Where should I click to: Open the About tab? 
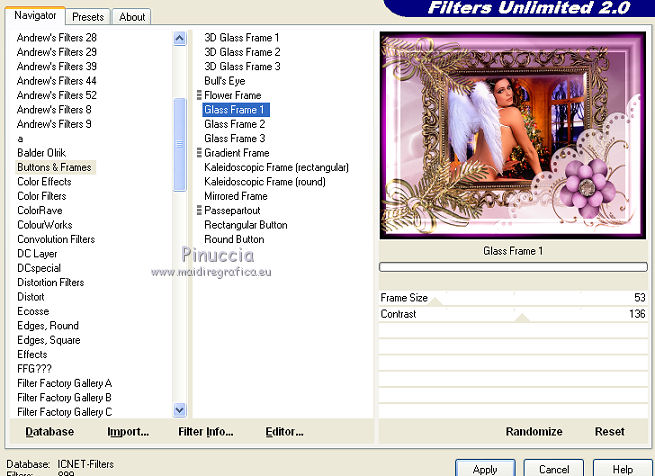tap(132, 17)
